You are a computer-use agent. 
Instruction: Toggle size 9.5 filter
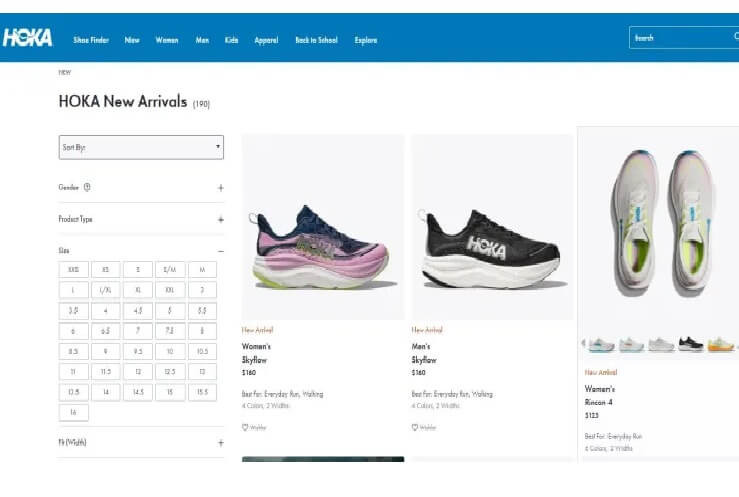pos(138,351)
